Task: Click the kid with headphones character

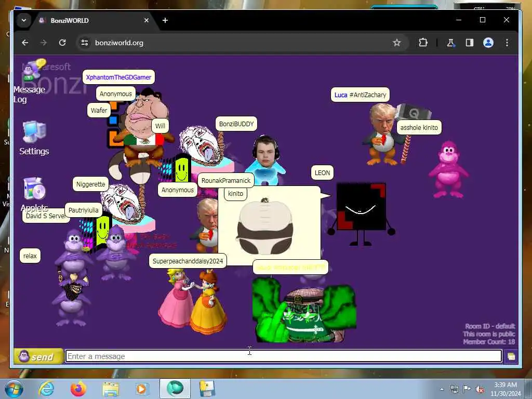Action: [265, 159]
